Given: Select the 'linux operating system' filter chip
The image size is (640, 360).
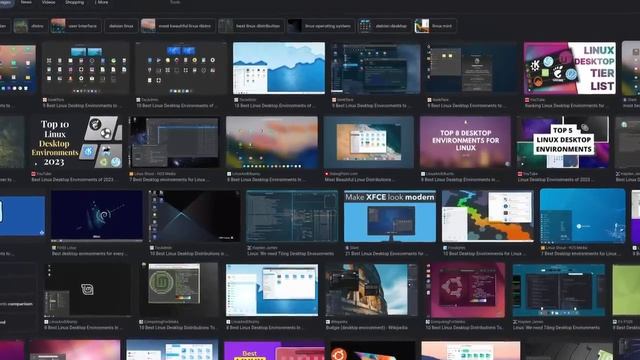Looking at the screenshot, I should click(321, 26).
